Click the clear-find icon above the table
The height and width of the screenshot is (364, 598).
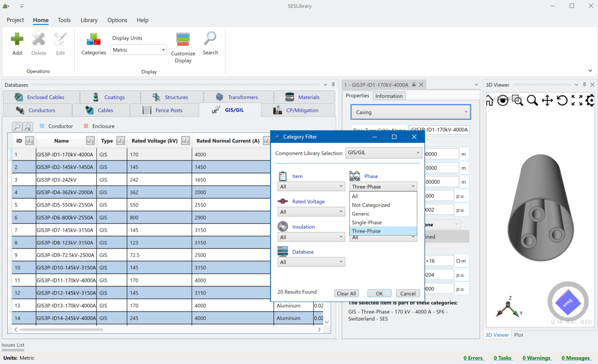28,126
